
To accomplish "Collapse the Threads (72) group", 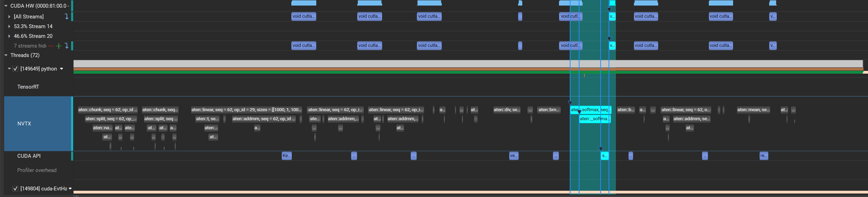I will pyautogui.click(x=6, y=55).
